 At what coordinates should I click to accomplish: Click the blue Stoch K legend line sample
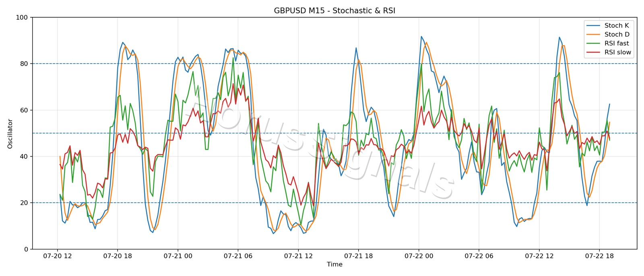593,26
